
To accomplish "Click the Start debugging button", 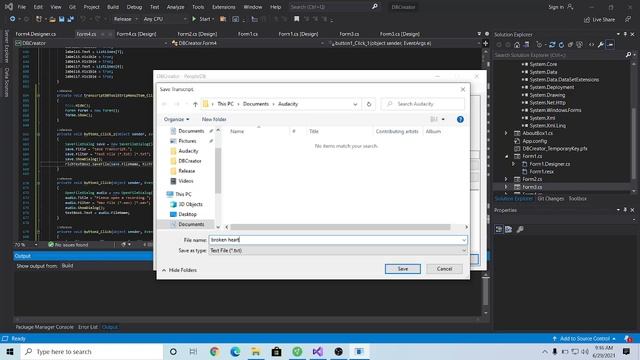I will [x=203, y=19].
